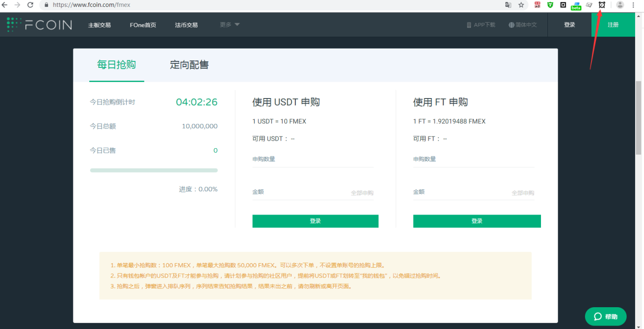Click the FCOIN logo
The width and height of the screenshot is (644, 329).
(x=40, y=25)
